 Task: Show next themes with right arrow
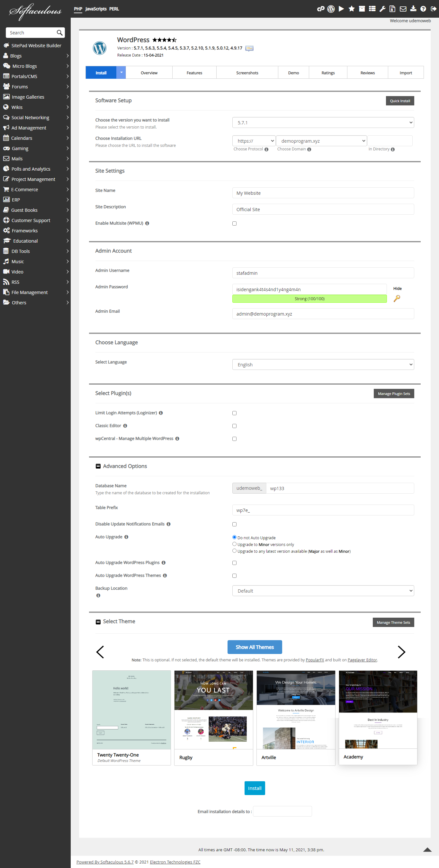(401, 652)
